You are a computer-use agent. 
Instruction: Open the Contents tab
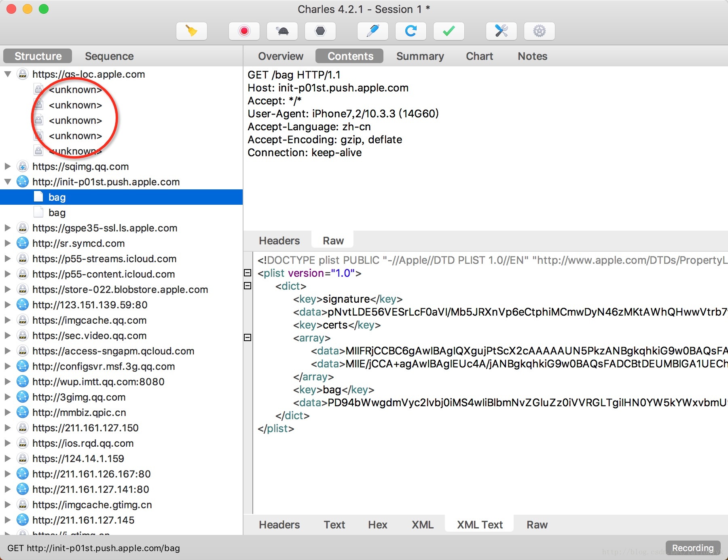pos(350,56)
